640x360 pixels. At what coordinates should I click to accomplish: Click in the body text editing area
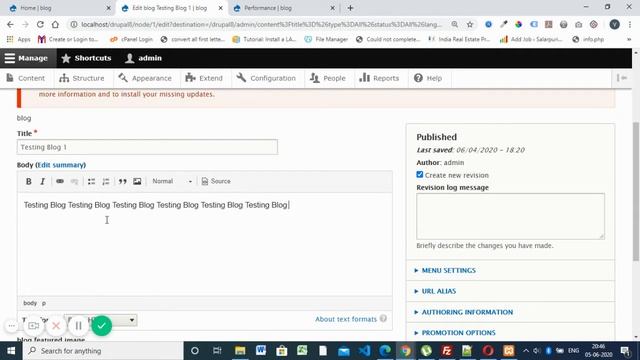[x=204, y=245]
